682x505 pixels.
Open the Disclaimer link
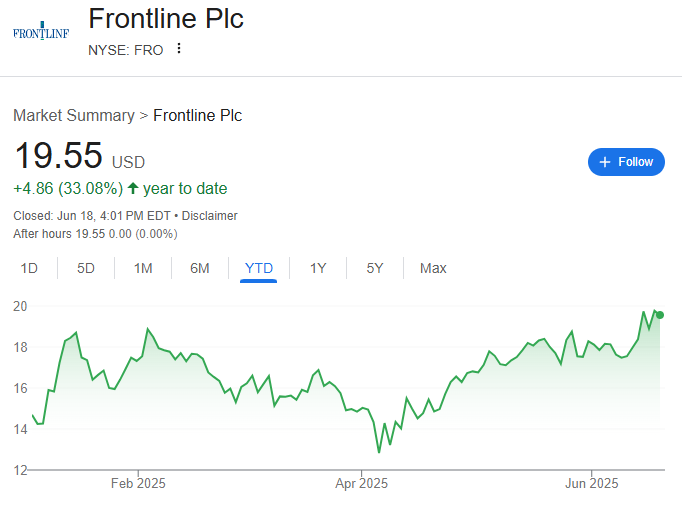[210, 216]
